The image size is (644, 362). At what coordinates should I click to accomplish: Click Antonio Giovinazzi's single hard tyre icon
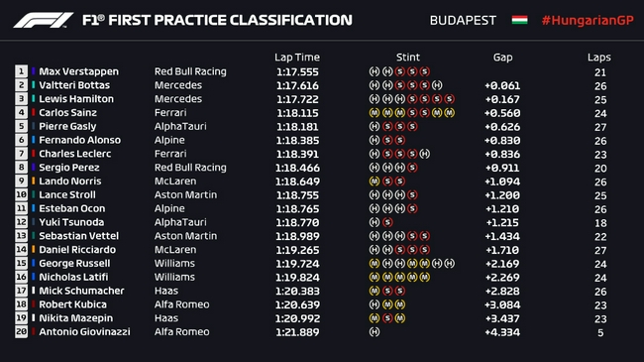tap(375, 331)
